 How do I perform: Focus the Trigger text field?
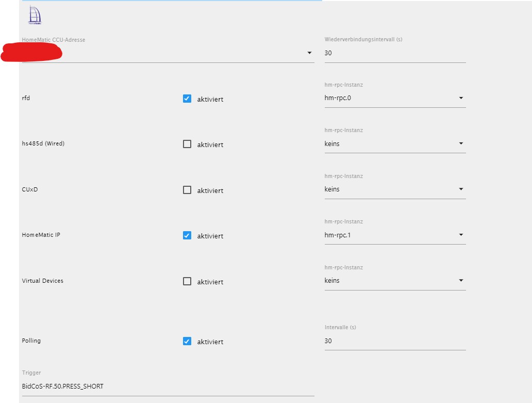point(168,386)
